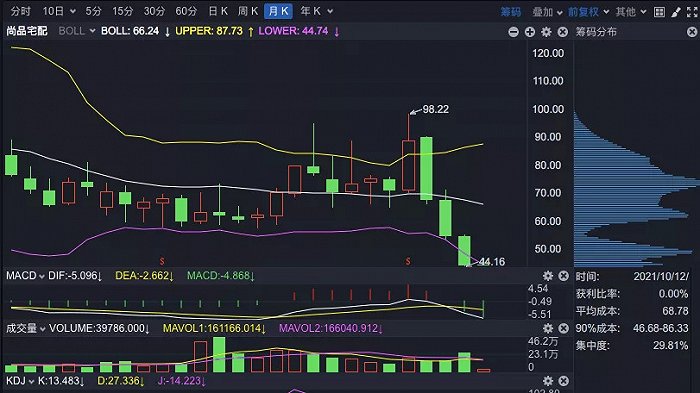Close the MACD indicator panel
700x393 pixels.
click(563, 276)
